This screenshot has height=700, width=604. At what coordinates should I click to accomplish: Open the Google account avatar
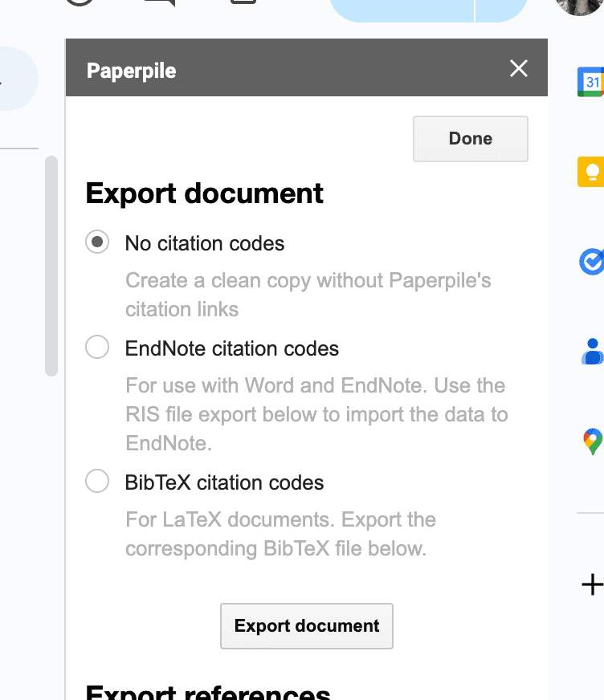pos(580,5)
